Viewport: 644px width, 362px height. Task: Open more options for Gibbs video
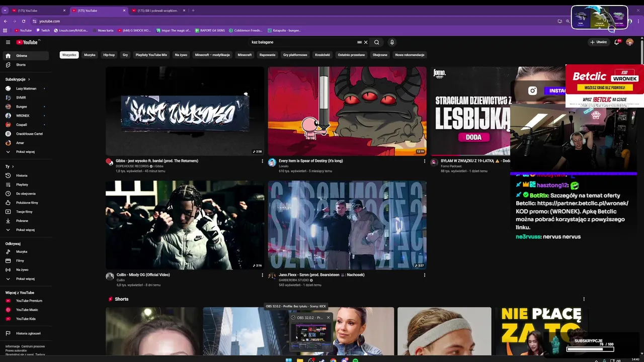click(x=262, y=161)
